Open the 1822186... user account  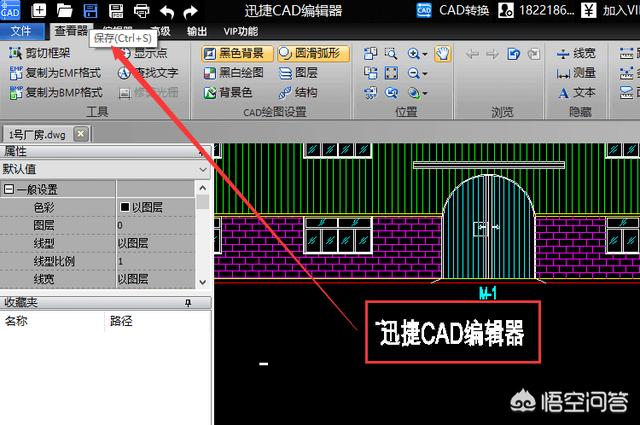coord(536,10)
